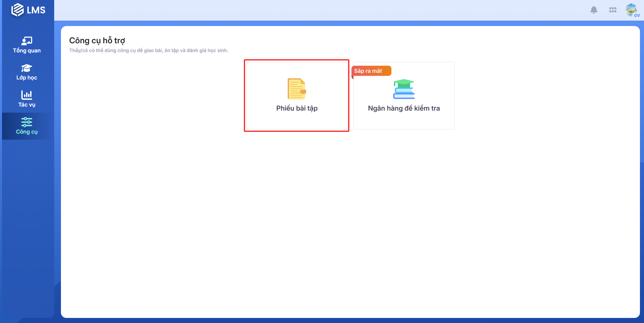Click the Công cụ sliders icon
644x323 pixels.
pos(27,122)
